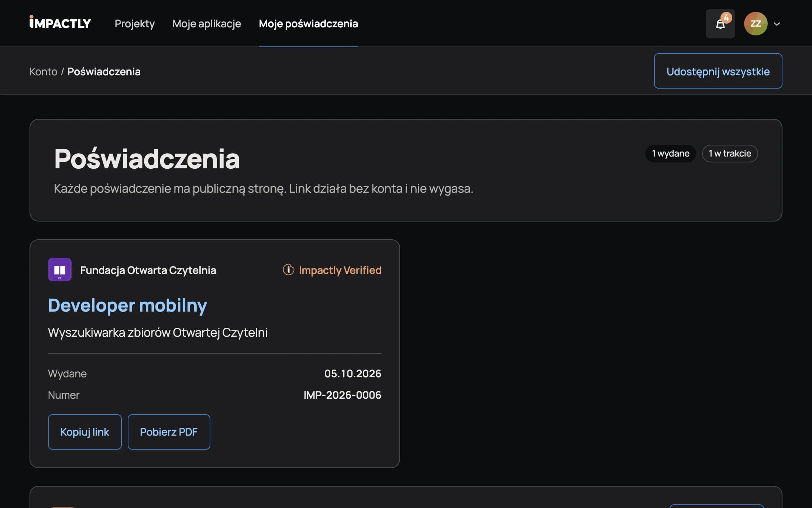Click the Konto breadcrumb link
Screen dimensions: 812x508
(44, 71)
